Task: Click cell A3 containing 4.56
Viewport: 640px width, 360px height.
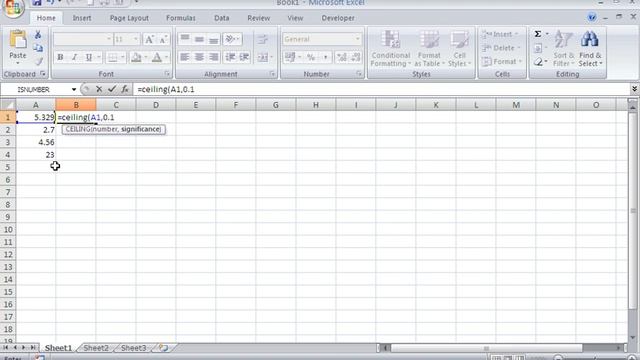Action: (x=36, y=142)
